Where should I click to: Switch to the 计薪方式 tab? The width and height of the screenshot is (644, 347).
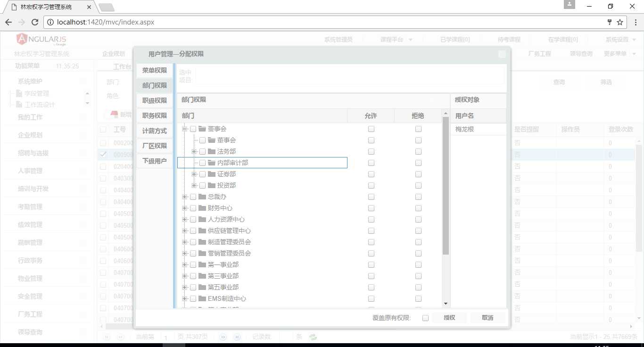coord(155,131)
